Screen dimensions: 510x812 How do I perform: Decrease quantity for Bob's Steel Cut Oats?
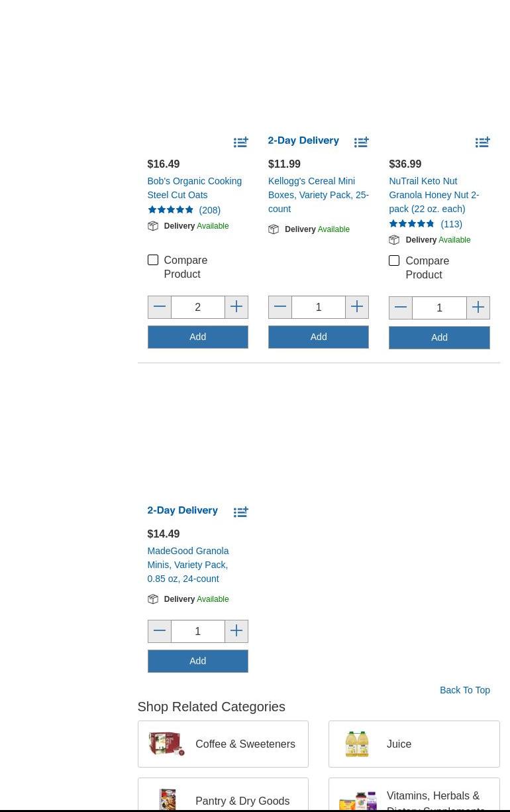[159, 307]
